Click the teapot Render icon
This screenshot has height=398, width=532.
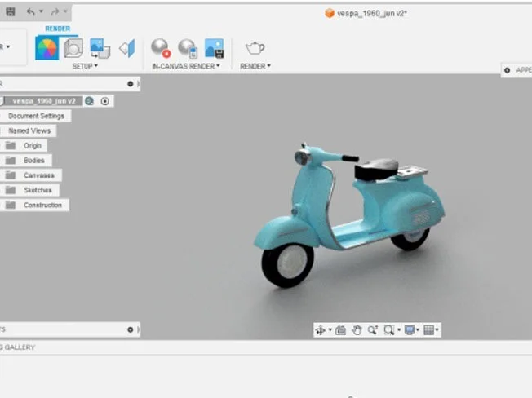(255, 48)
